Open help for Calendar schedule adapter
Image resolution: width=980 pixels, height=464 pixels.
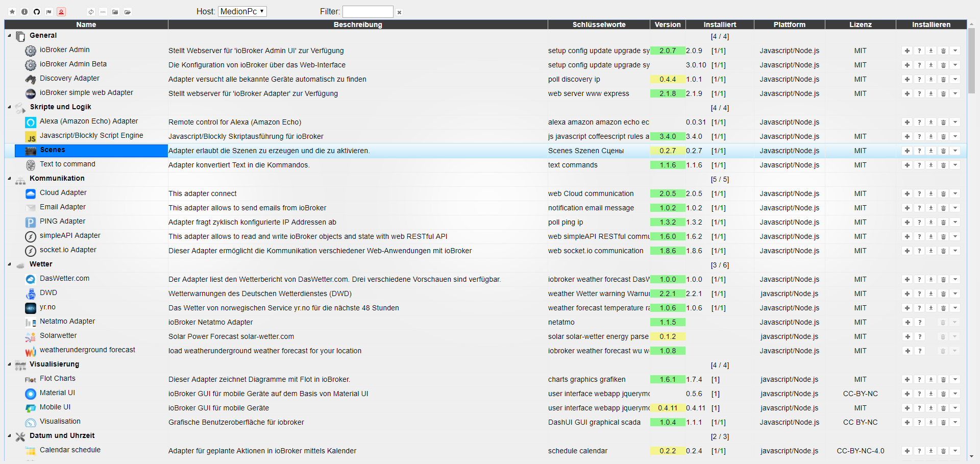[x=919, y=451]
